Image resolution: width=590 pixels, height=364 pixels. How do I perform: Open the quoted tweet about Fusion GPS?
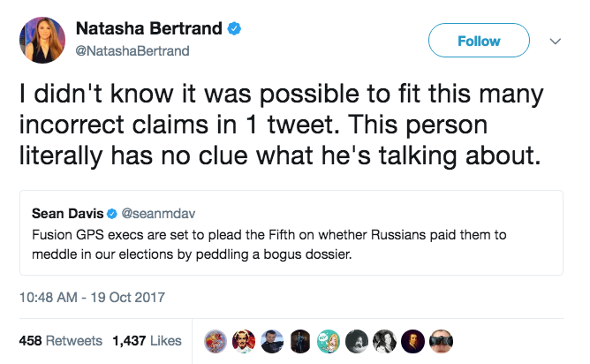pyautogui.click(x=291, y=232)
